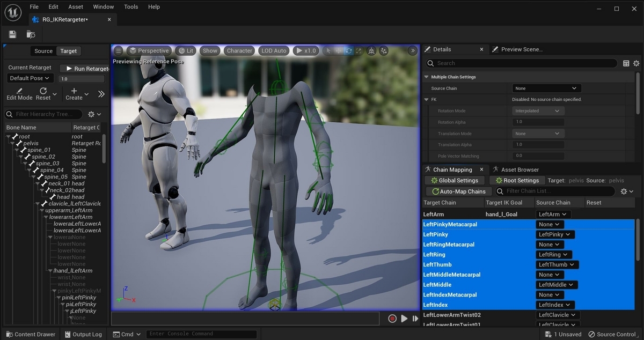Open LeftThumb source chain dropdown
This screenshot has width=644, height=340.
click(558, 264)
